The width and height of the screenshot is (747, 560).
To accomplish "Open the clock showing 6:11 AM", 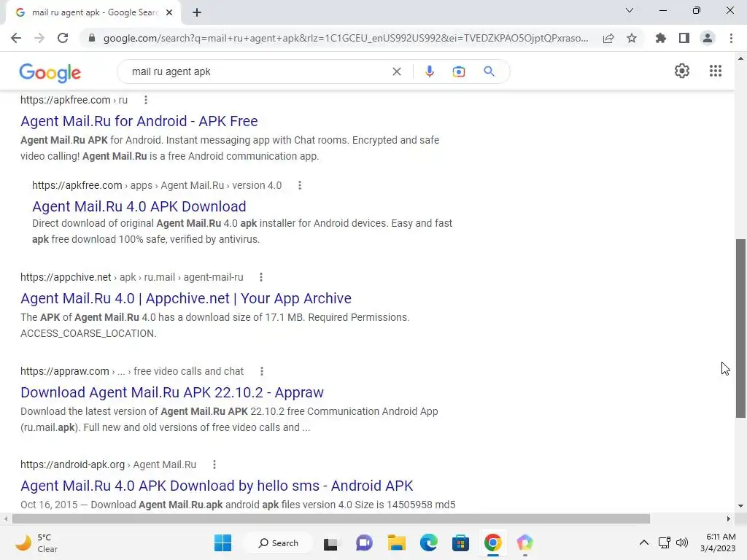I will (x=718, y=542).
